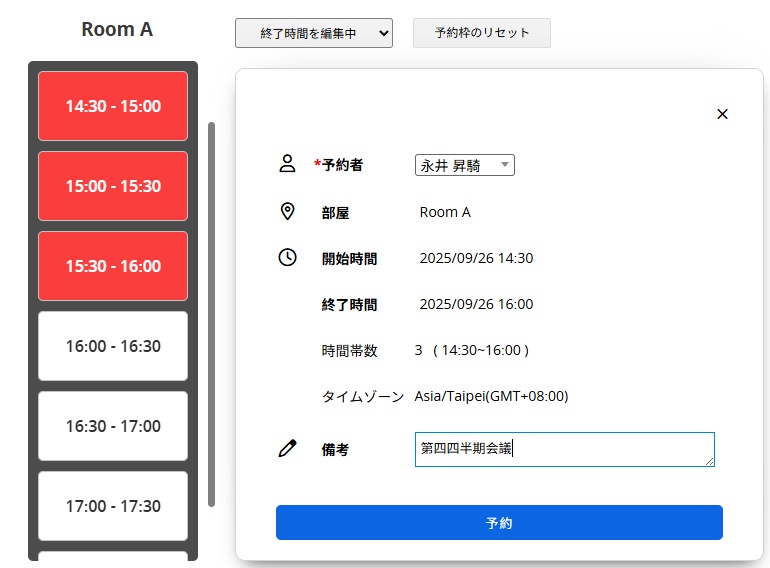The image size is (770, 568).
Task: Open the 終了時間を編集中 dropdown
Action: coord(314,33)
